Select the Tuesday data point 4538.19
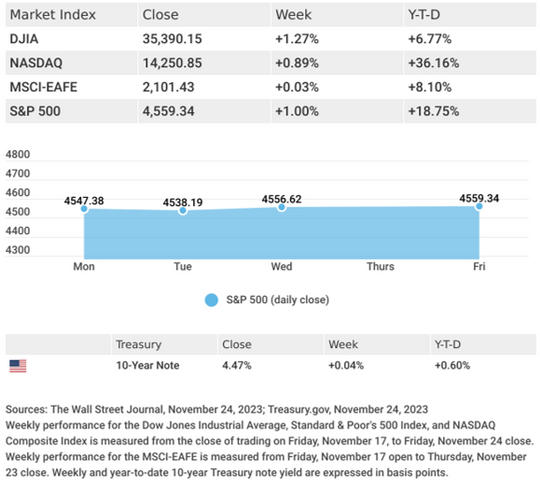Screen dimensions: 540x487 pos(183,210)
